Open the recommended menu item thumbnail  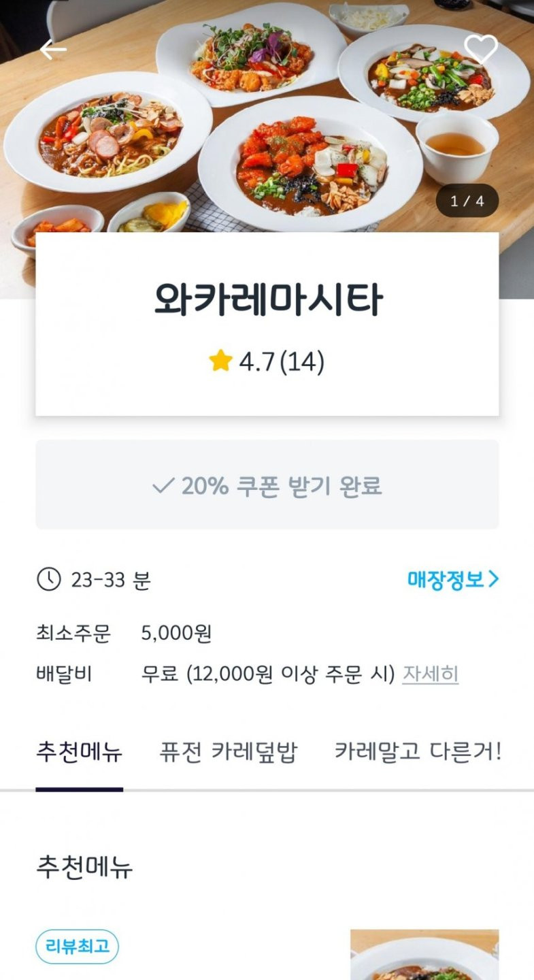(x=424, y=954)
